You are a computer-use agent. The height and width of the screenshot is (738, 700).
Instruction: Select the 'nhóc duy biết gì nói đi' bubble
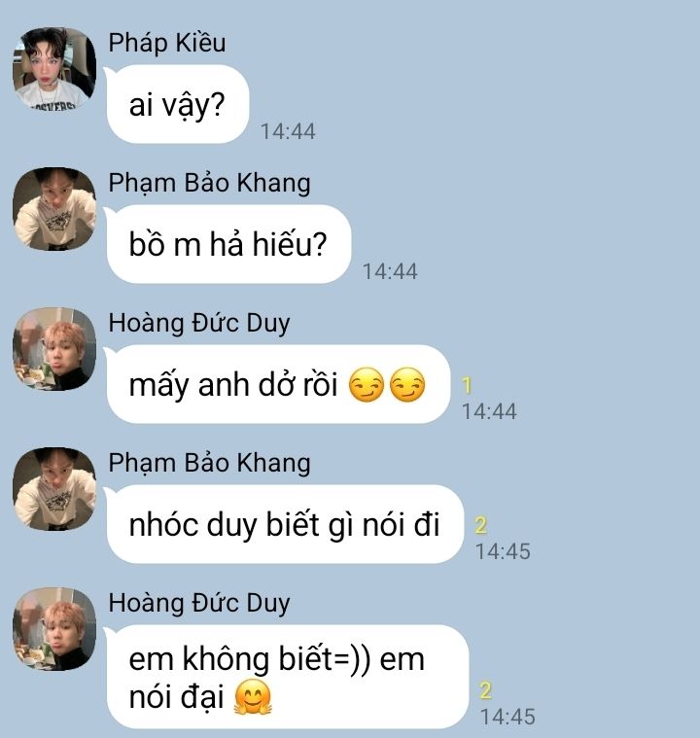[x=284, y=524]
